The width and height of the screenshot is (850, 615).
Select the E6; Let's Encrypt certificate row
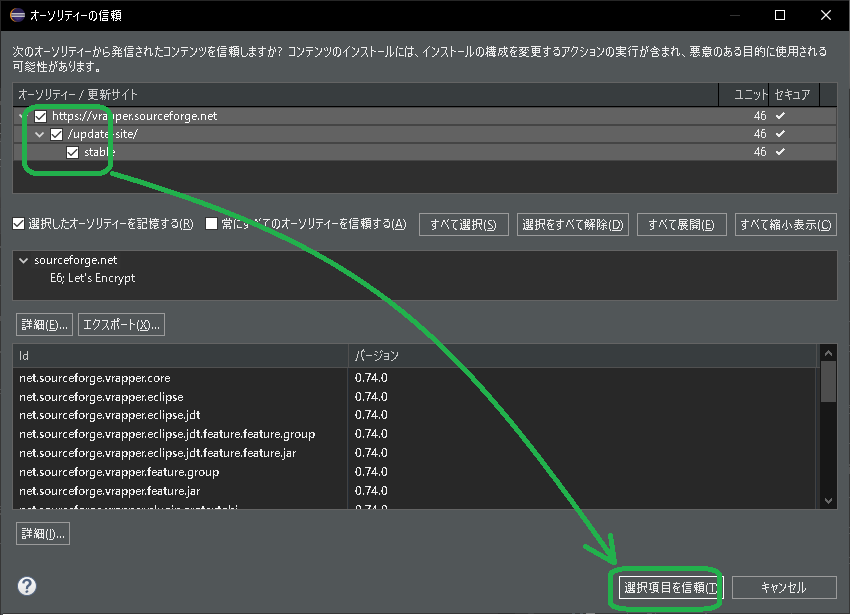[x=93, y=278]
